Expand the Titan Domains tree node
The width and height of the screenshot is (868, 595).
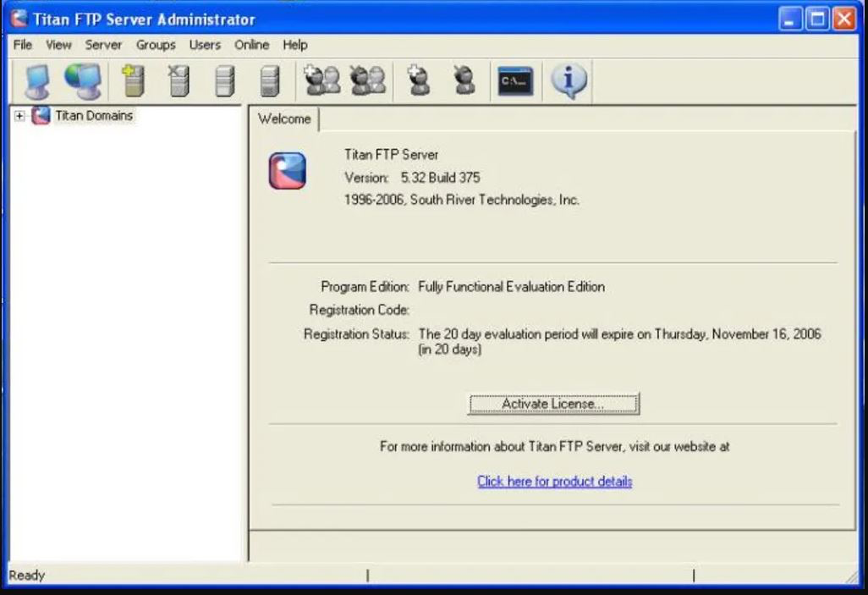(19, 116)
